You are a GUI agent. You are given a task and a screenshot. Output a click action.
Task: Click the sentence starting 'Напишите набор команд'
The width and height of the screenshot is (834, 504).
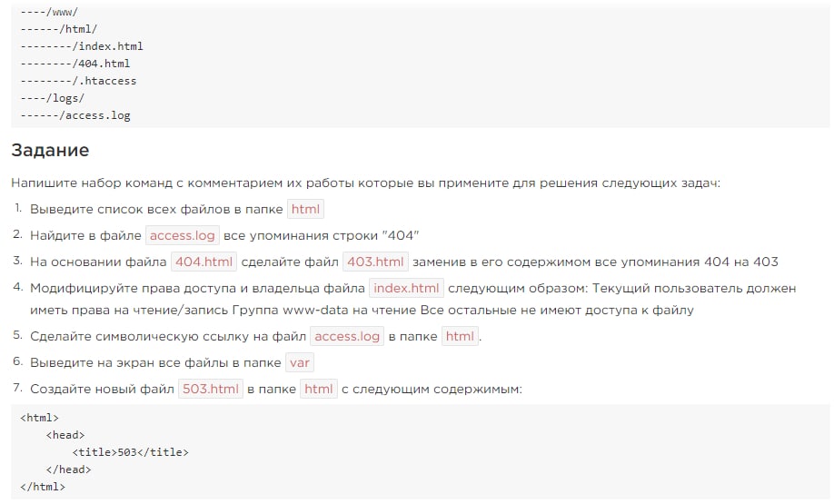(x=365, y=183)
